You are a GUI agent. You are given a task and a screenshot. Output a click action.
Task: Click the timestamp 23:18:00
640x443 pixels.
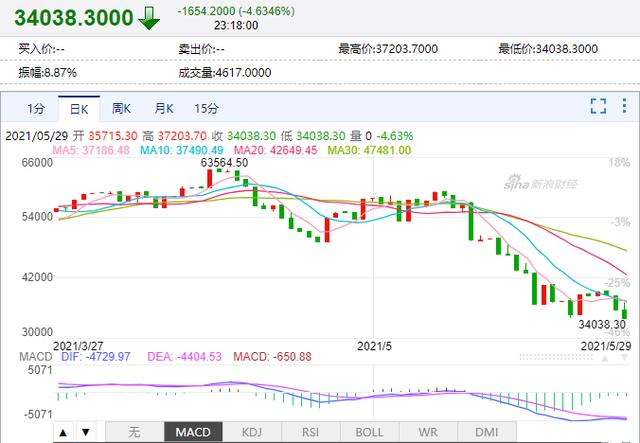tap(236, 25)
